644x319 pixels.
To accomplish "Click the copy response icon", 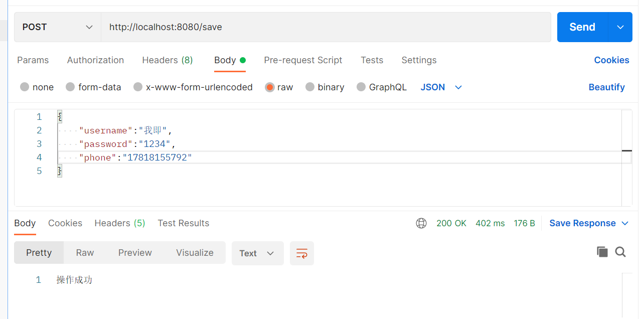I will (x=602, y=252).
